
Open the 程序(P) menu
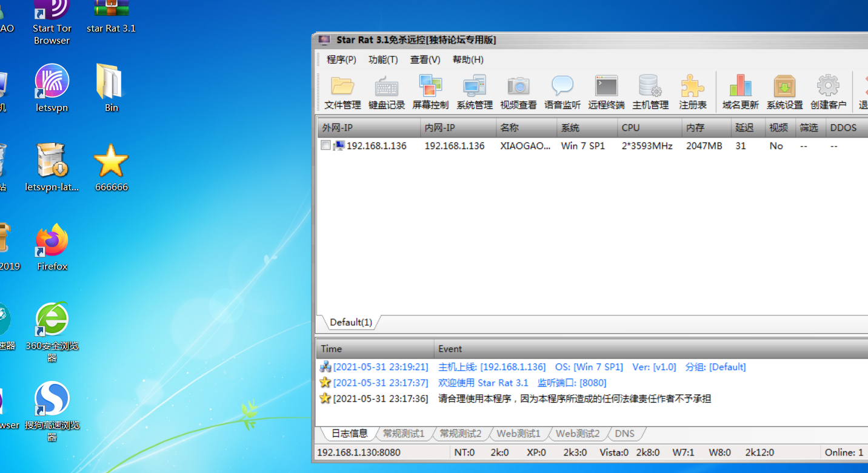(x=341, y=59)
